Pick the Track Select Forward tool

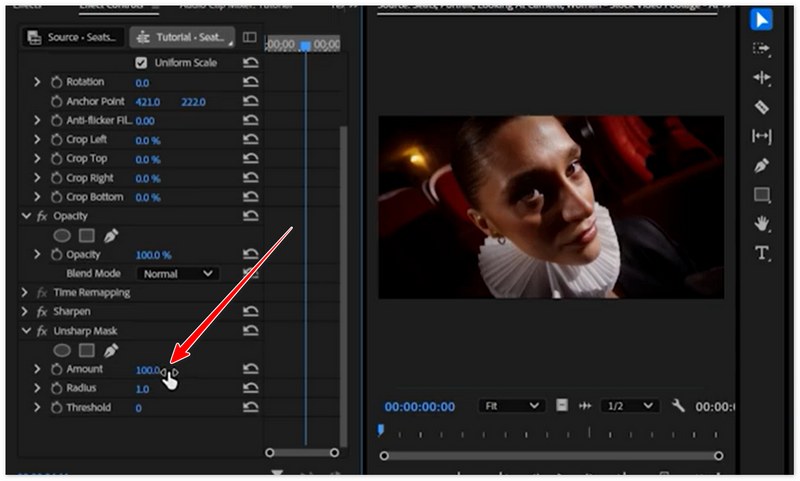tap(762, 49)
